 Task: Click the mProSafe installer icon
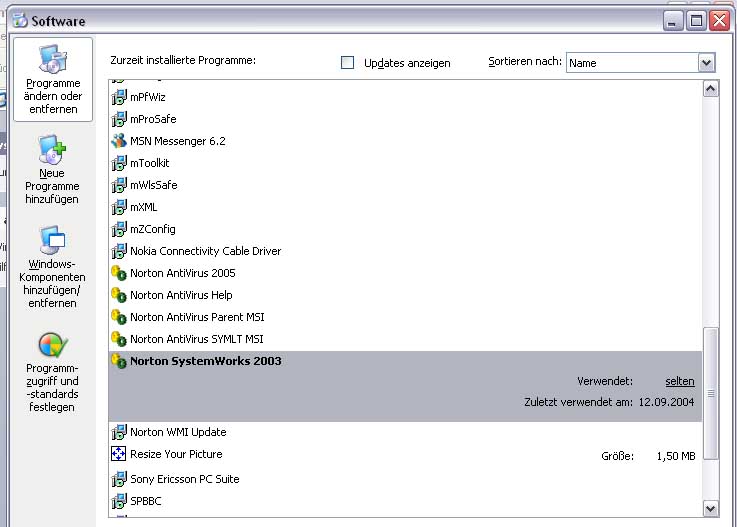[119, 119]
